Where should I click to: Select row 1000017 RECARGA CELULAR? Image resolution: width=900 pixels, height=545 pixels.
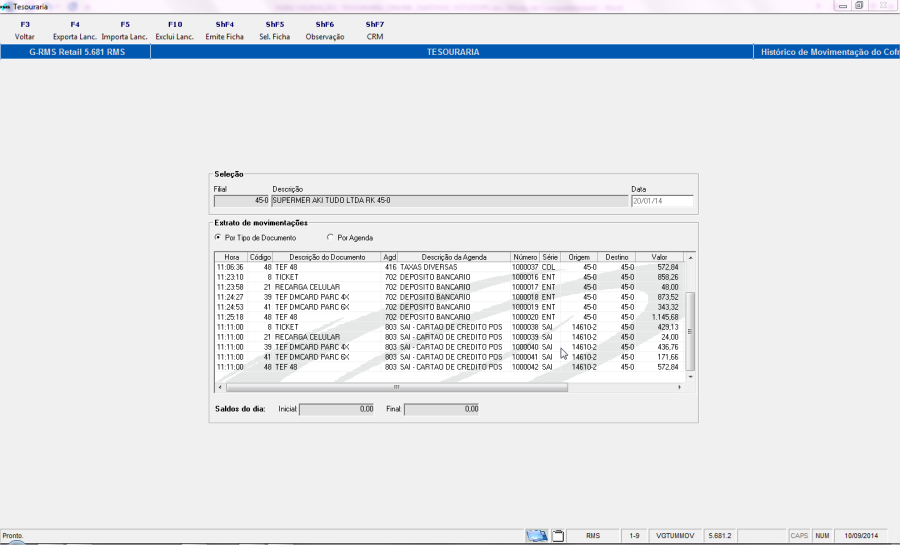pyautogui.click(x=449, y=287)
